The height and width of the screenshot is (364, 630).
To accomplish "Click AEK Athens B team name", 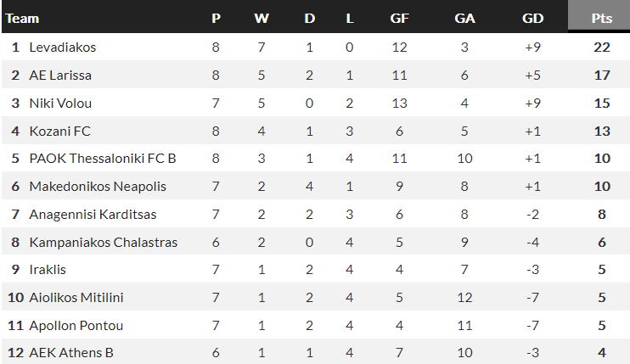I will [71, 353].
